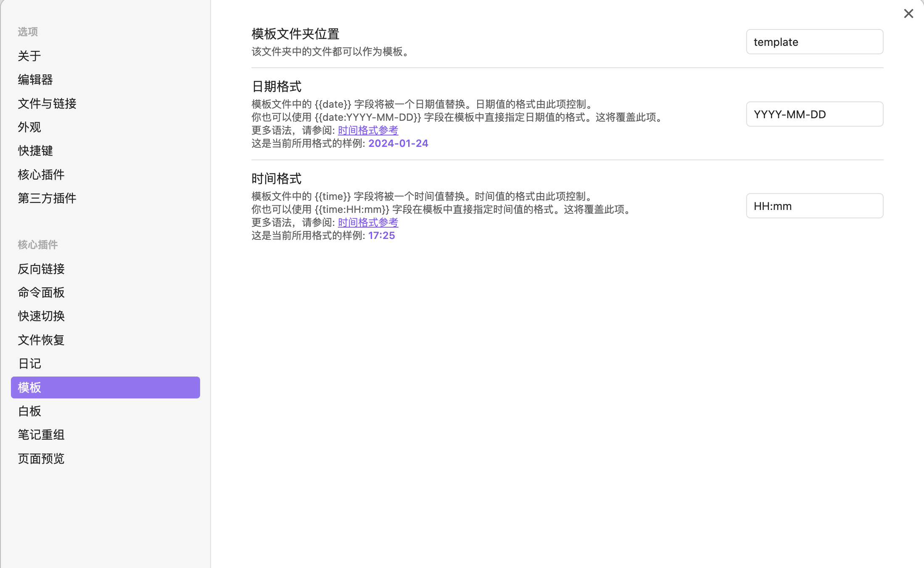Open 核心插件 under options list
This screenshot has width=924, height=568.
pos(41,175)
